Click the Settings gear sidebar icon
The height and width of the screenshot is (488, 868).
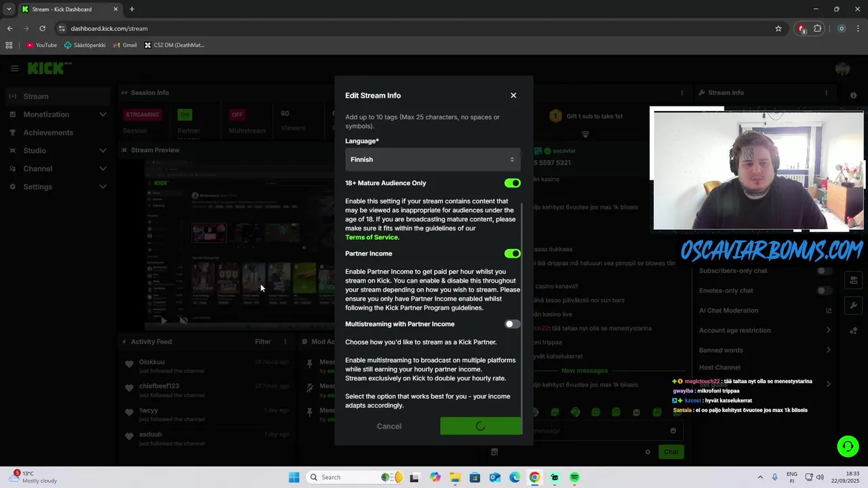point(12,187)
